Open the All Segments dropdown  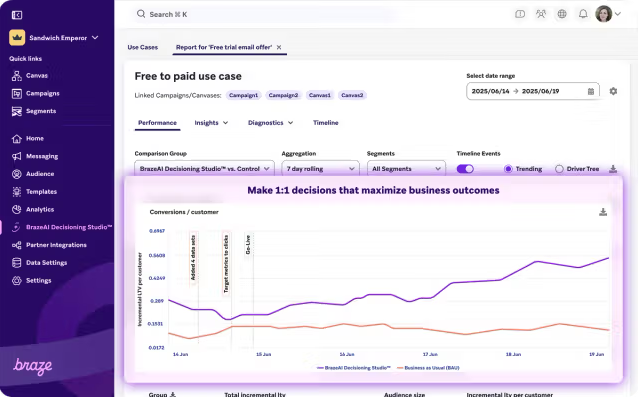[x=406, y=169]
